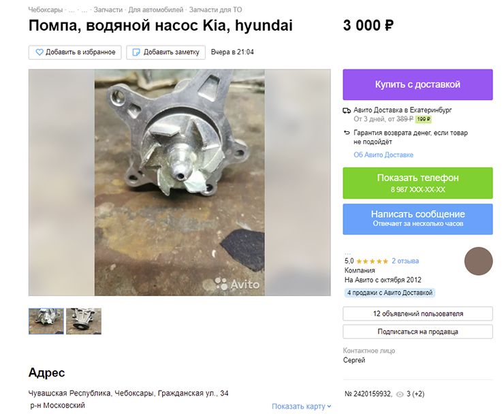This screenshot has height=420, width=504.
Task: Click the delivery truck icon near Авито Доставка
Action: 347,110
